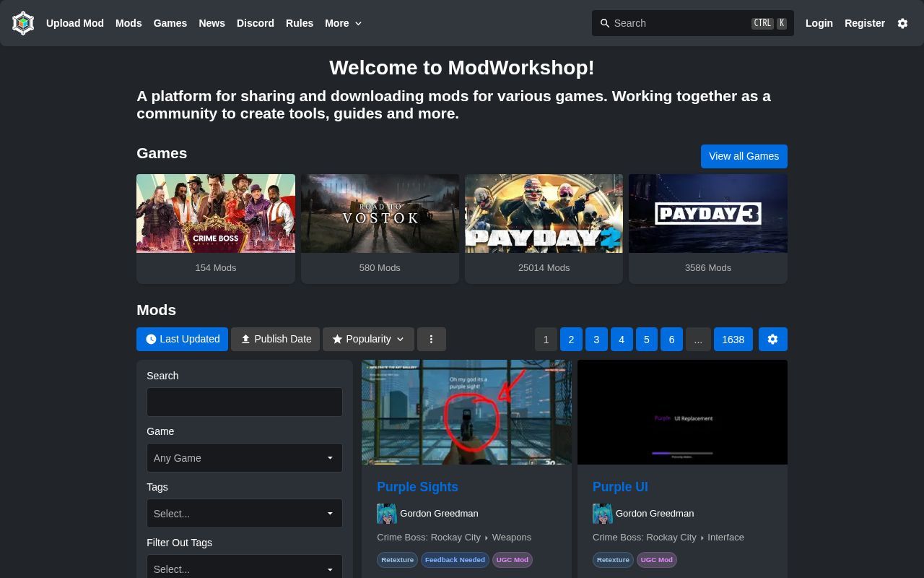
Task: Open Rules in navbar
Action: (300, 23)
